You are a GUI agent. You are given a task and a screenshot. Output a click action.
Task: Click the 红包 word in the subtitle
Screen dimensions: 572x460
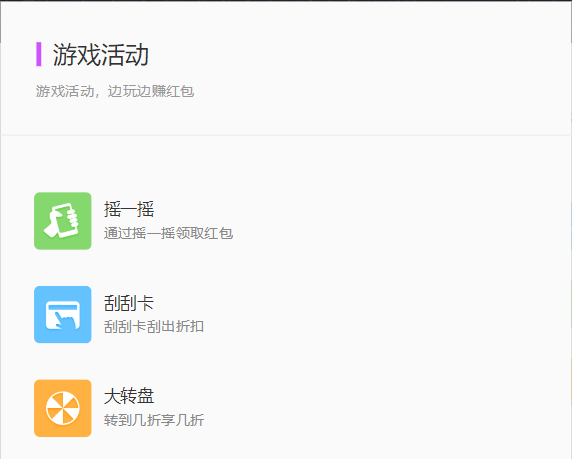[x=180, y=91]
